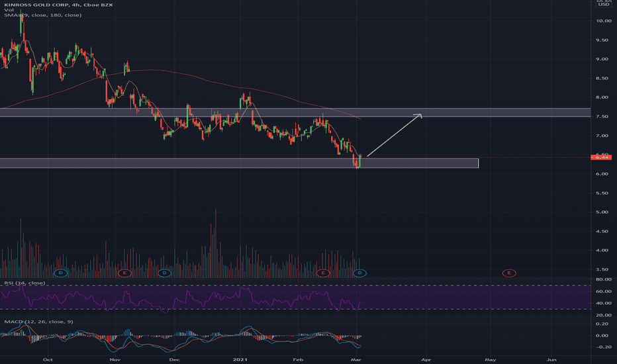
Task: Click the current price label 6.44
Action: pos(601,158)
